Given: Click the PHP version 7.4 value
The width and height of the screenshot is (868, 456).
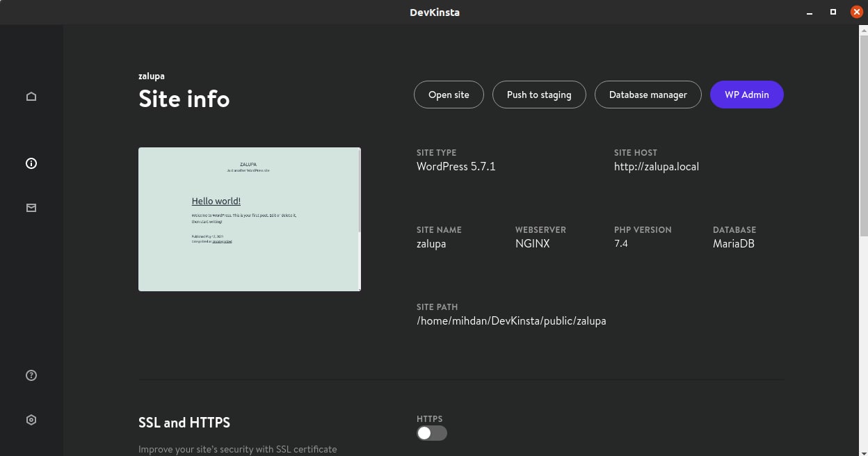Looking at the screenshot, I should (621, 244).
